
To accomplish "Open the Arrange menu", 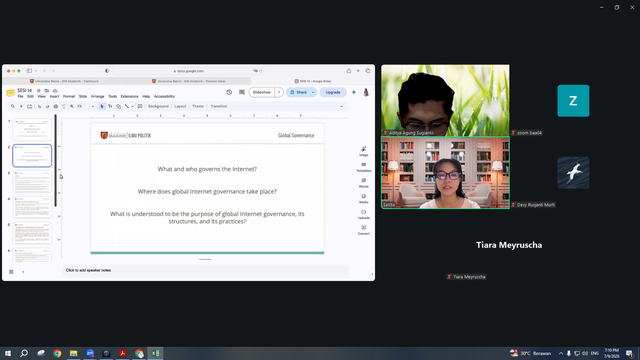I will point(98,96).
